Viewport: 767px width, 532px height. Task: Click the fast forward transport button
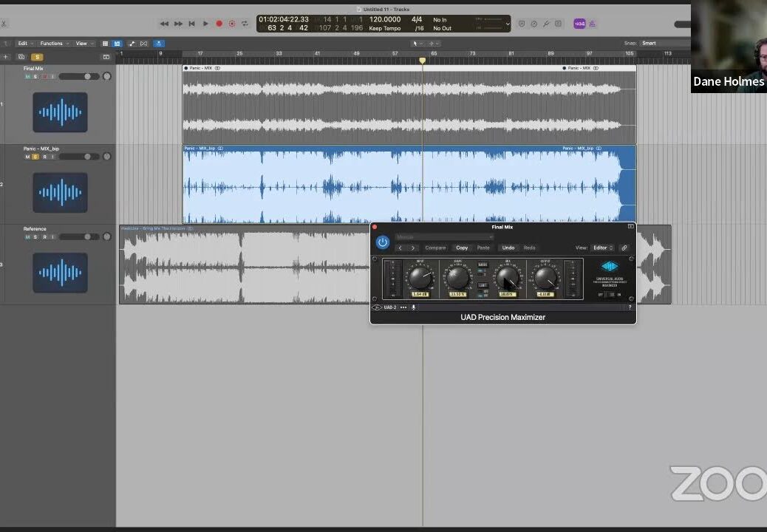[178, 24]
